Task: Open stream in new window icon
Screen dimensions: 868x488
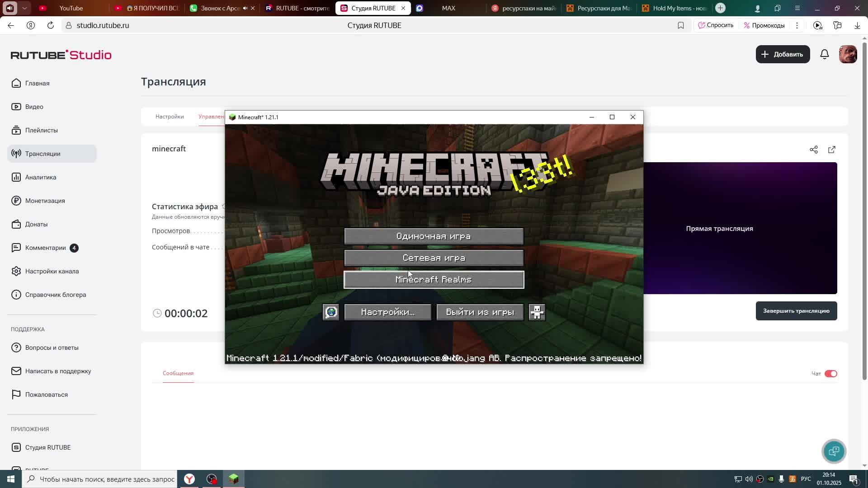Action: coord(832,150)
